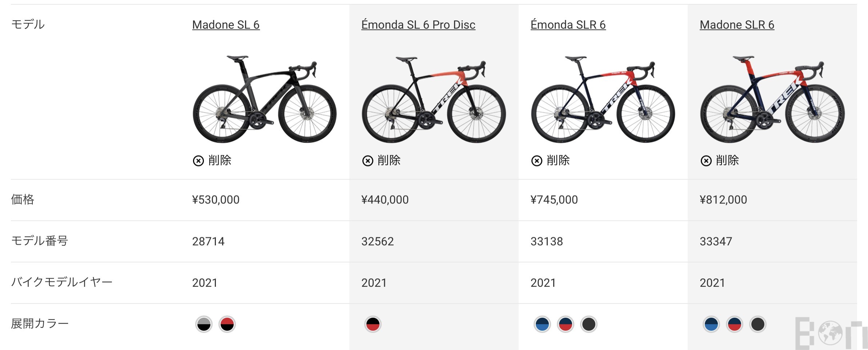Click the Madone SL 6 bike image

tap(264, 99)
